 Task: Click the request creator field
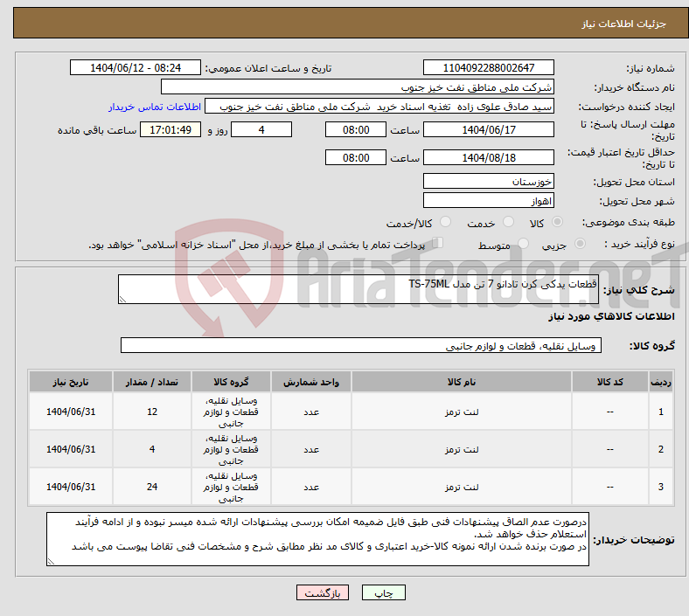[x=379, y=107]
